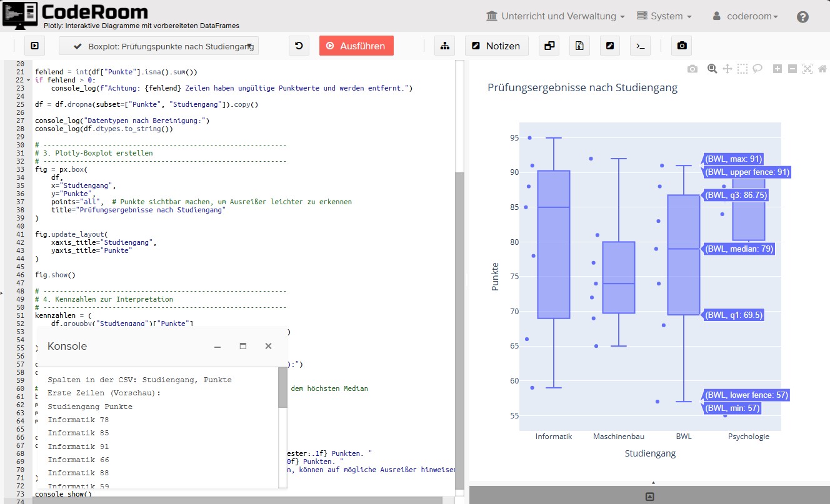
Task: Click the BWL min: 57 tooltip
Action: point(732,408)
